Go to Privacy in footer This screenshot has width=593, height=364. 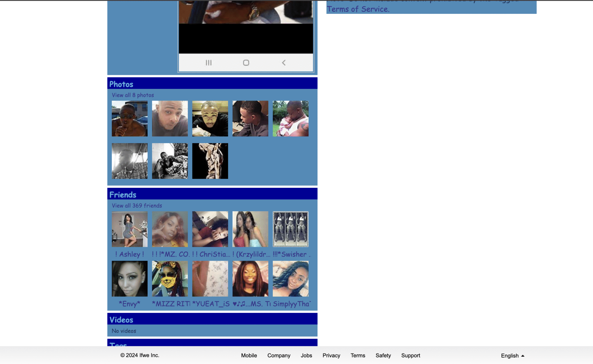pyautogui.click(x=331, y=355)
